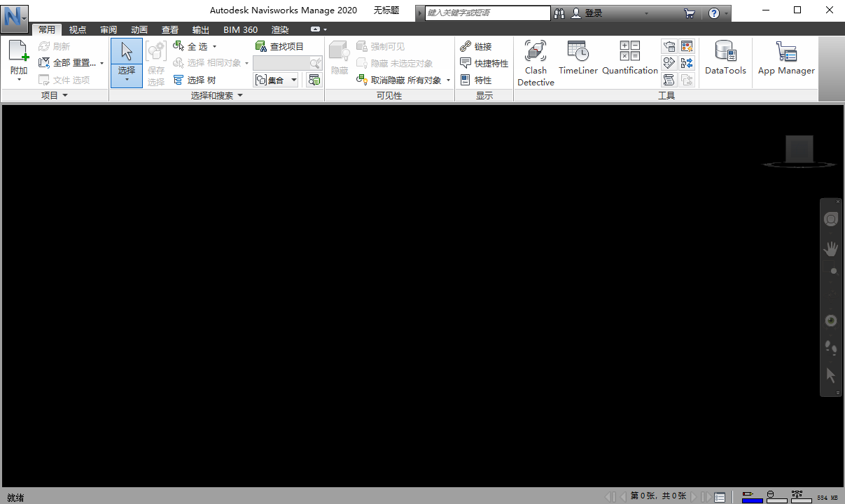This screenshot has height=504, width=845.
Task: Click the Orbit eye icon in navigation bar
Action: 831,320
